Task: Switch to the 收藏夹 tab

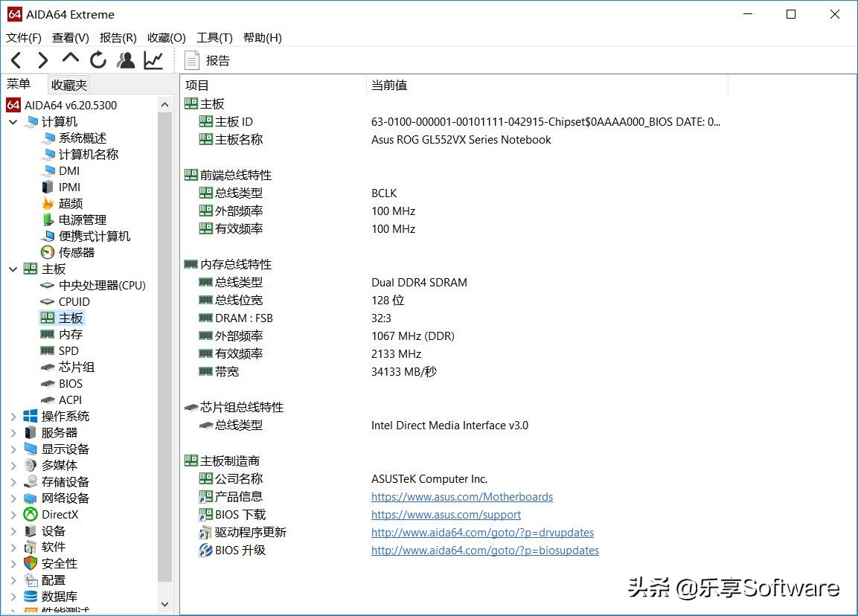Action: click(68, 84)
